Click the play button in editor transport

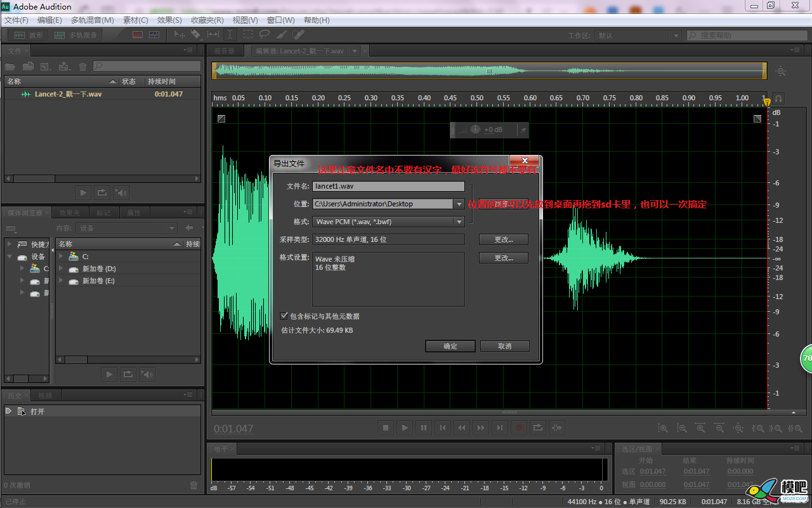405,428
